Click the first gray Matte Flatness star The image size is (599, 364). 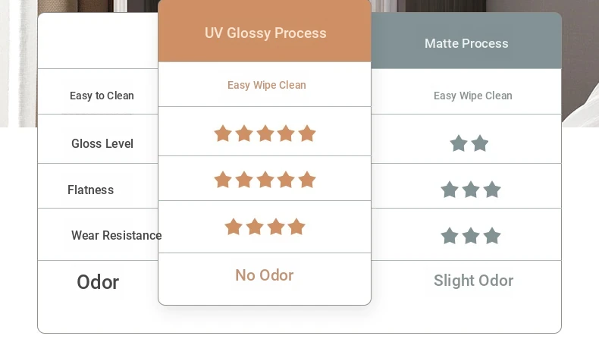click(x=450, y=190)
